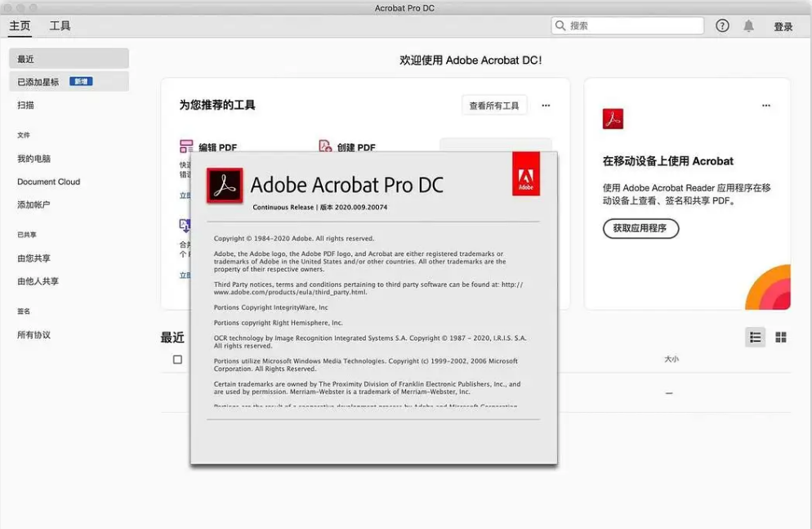Switch to list view icon
The image size is (812, 529).
pos(756,338)
